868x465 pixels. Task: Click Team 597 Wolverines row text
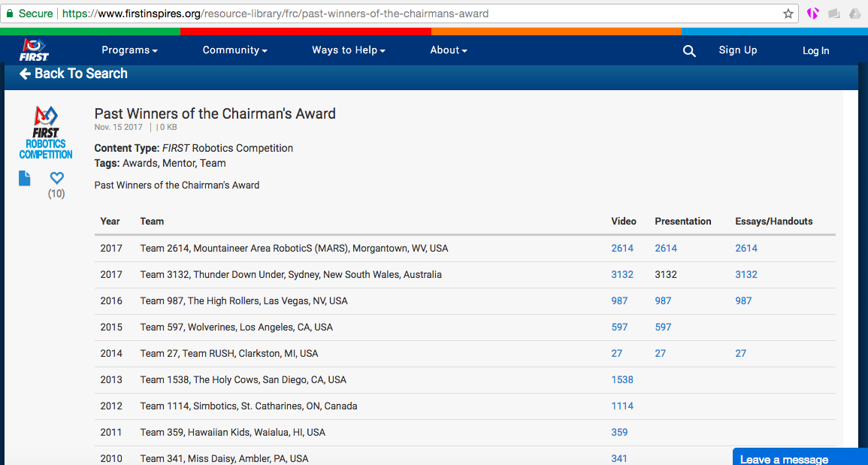coord(237,328)
